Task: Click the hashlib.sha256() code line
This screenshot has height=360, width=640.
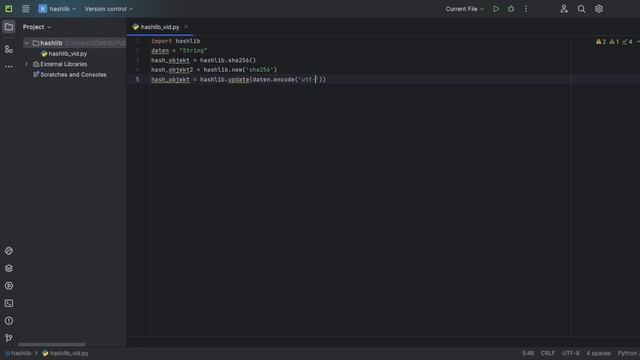Action: (204, 60)
